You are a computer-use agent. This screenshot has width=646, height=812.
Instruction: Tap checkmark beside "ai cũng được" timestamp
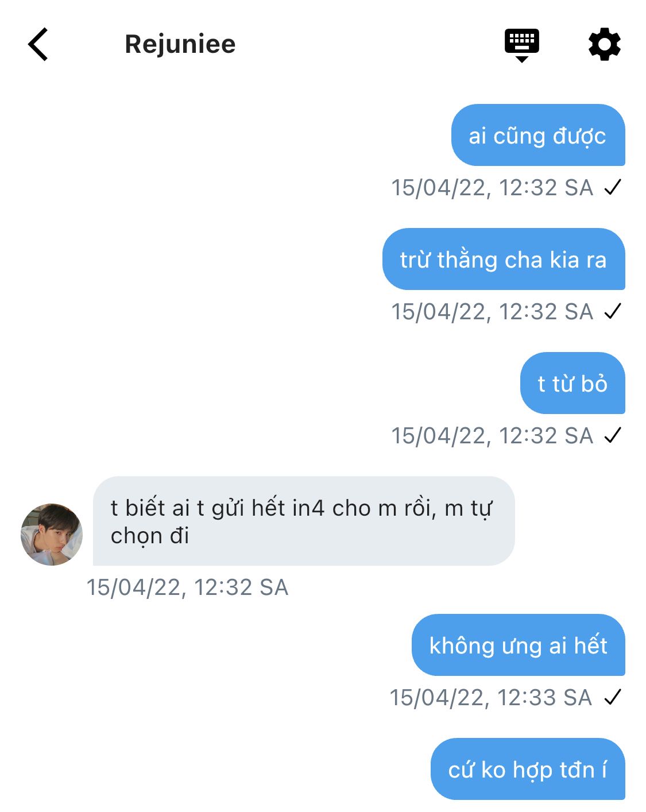click(x=613, y=187)
